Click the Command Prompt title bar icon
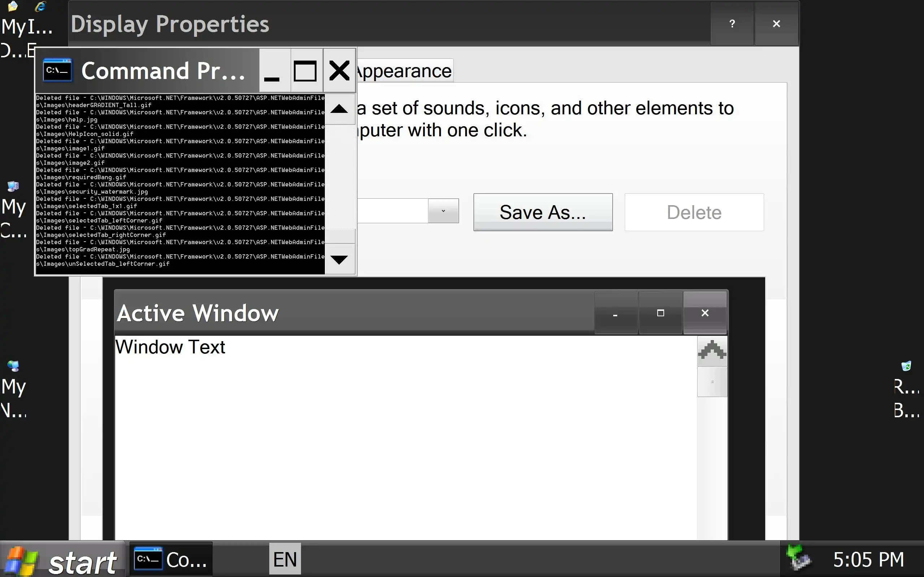The height and width of the screenshot is (577, 924). pos(57,70)
